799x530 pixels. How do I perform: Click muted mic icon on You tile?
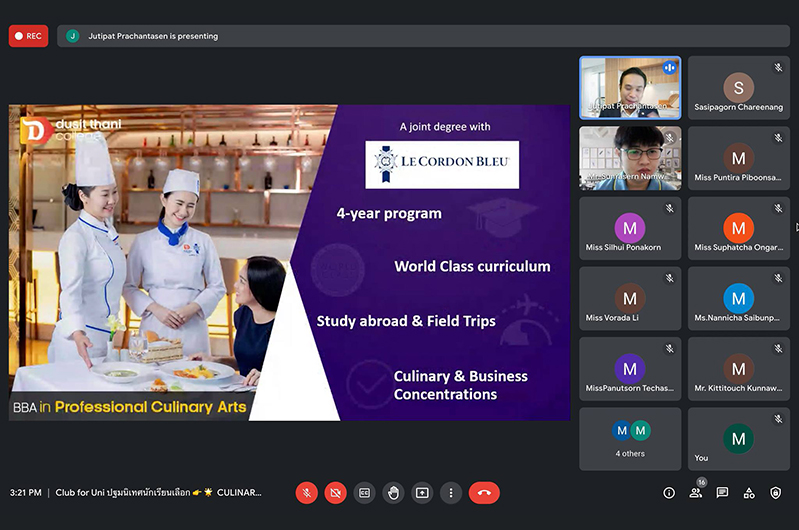coord(778,419)
